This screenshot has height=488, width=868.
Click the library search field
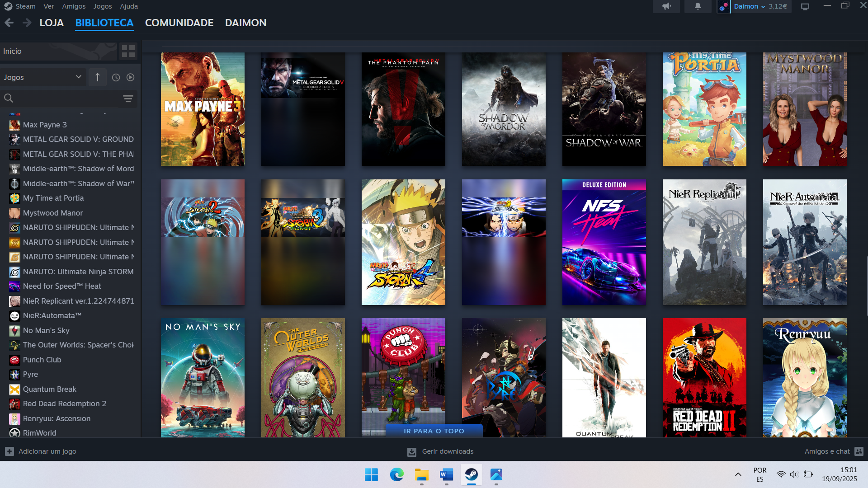(x=63, y=99)
